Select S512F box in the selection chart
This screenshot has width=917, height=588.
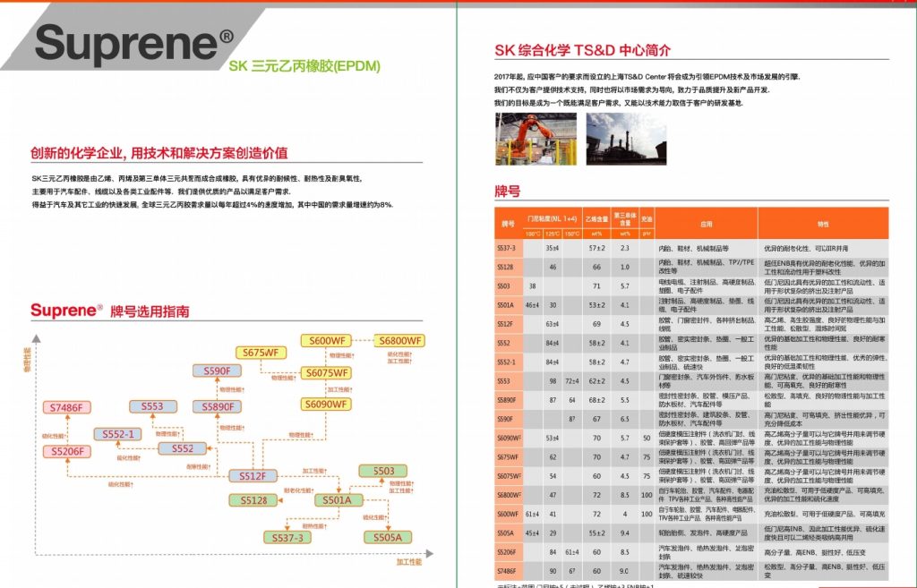point(253,476)
